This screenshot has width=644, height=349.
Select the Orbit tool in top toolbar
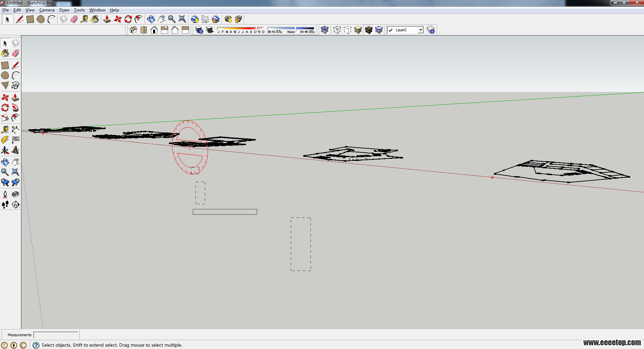[x=151, y=19]
